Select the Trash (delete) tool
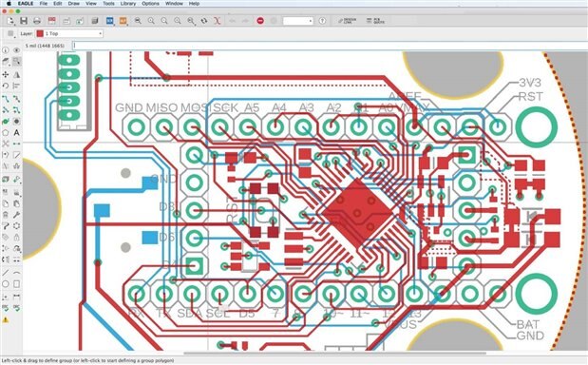The image size is (588, 365). point(6,215)
